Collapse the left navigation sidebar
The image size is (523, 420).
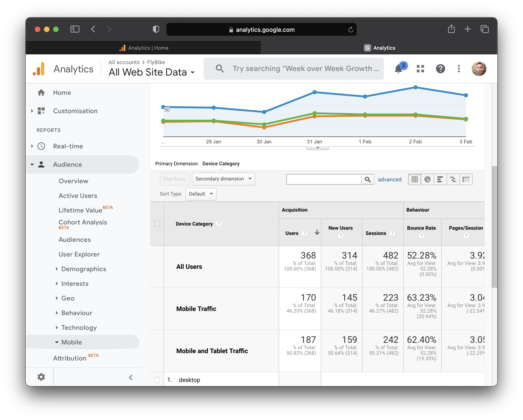131,377
